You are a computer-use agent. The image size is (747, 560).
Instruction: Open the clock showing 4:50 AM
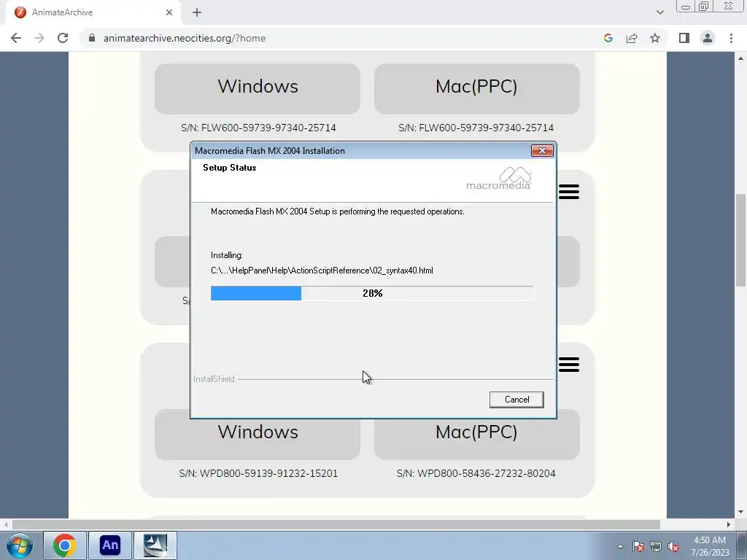coord(710,546)
